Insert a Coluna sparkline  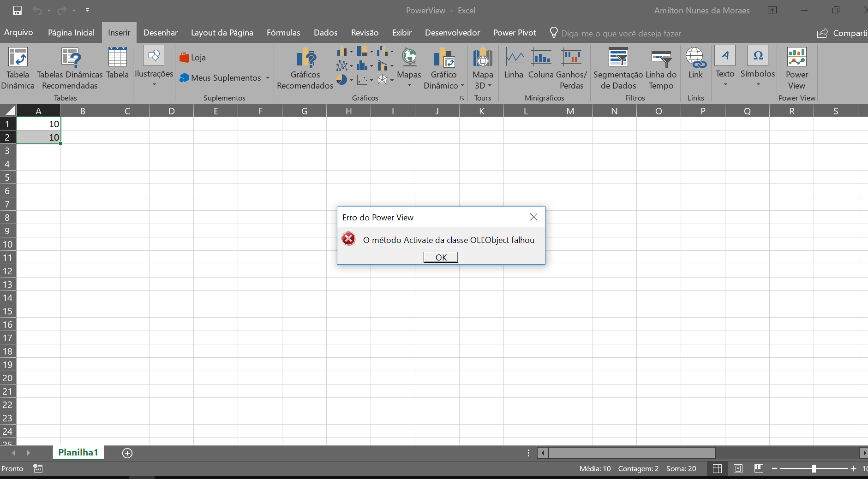click(541, 63)
